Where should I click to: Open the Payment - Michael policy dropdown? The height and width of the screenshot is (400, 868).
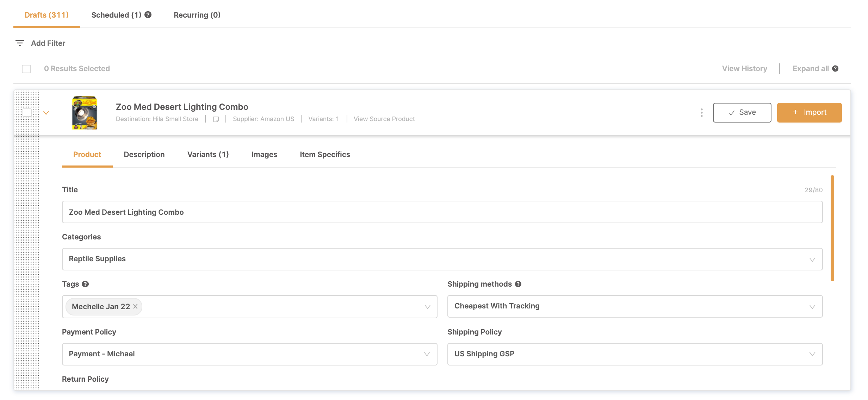tap(249, 354)
